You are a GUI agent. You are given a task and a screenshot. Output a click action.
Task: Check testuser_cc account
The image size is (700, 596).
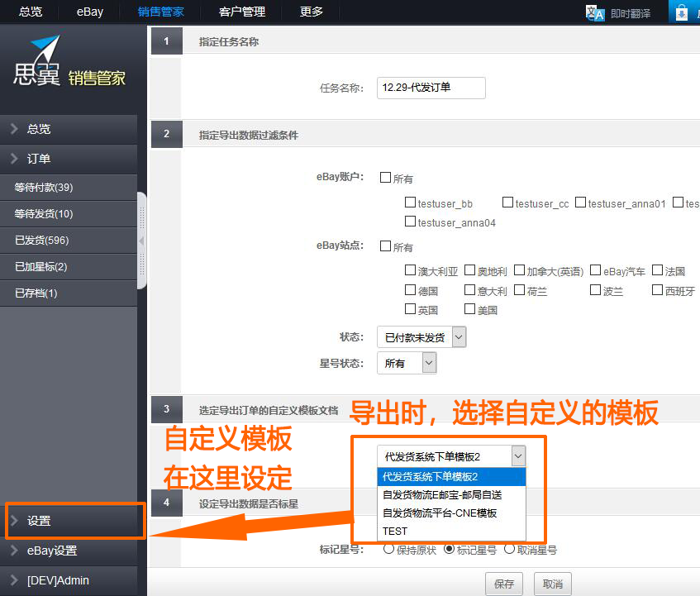pyautogui.click(x=507, y=203)
